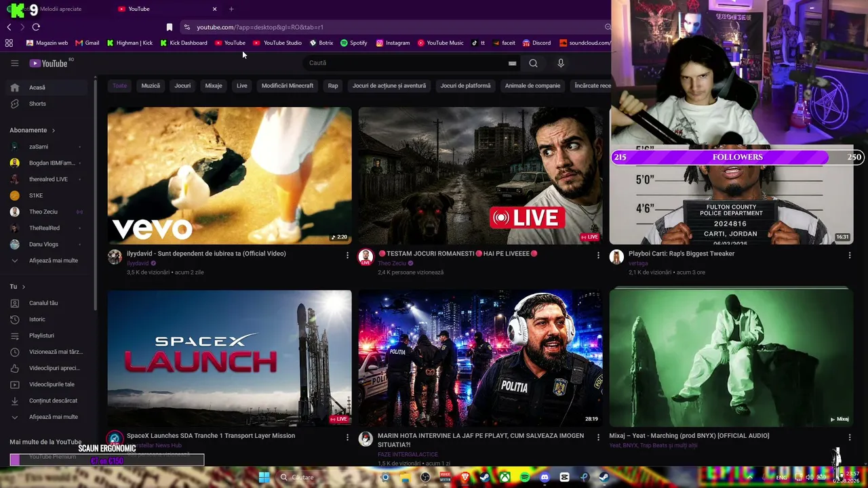
Task: Open more options for SpaceX Launches video
Action: coord(347,438)
